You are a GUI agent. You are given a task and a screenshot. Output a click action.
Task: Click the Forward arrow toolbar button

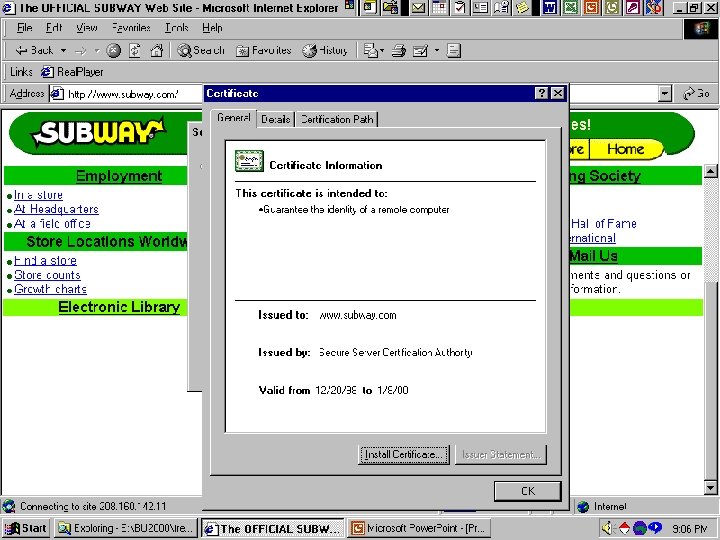pos(81,51)
